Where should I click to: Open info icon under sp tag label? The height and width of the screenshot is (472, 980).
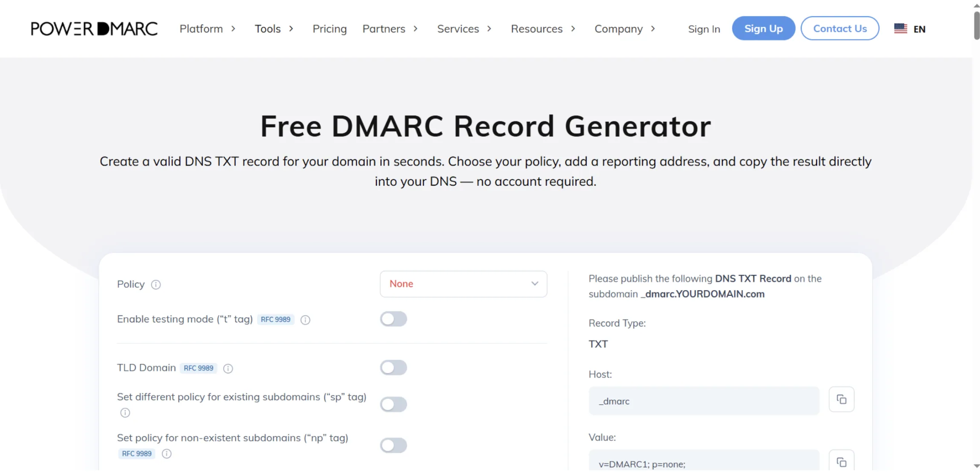[x=125, y=413]
